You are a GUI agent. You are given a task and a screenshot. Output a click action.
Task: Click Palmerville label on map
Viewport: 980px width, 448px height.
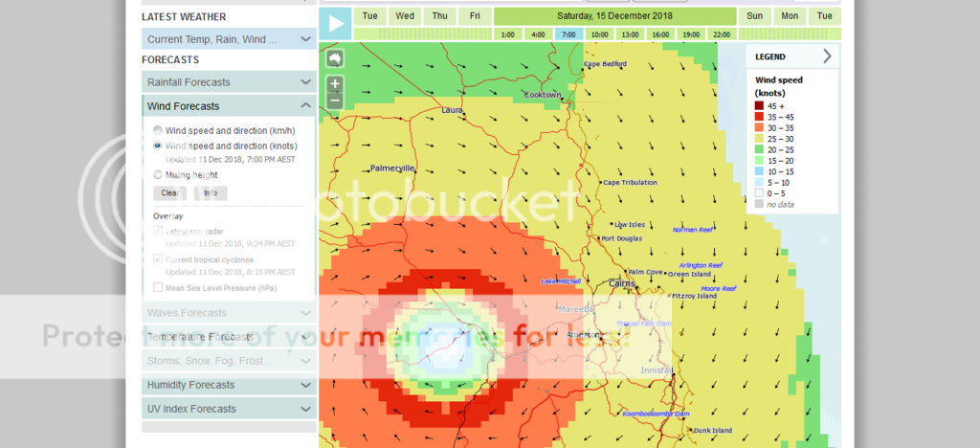[x=391, y=168]
